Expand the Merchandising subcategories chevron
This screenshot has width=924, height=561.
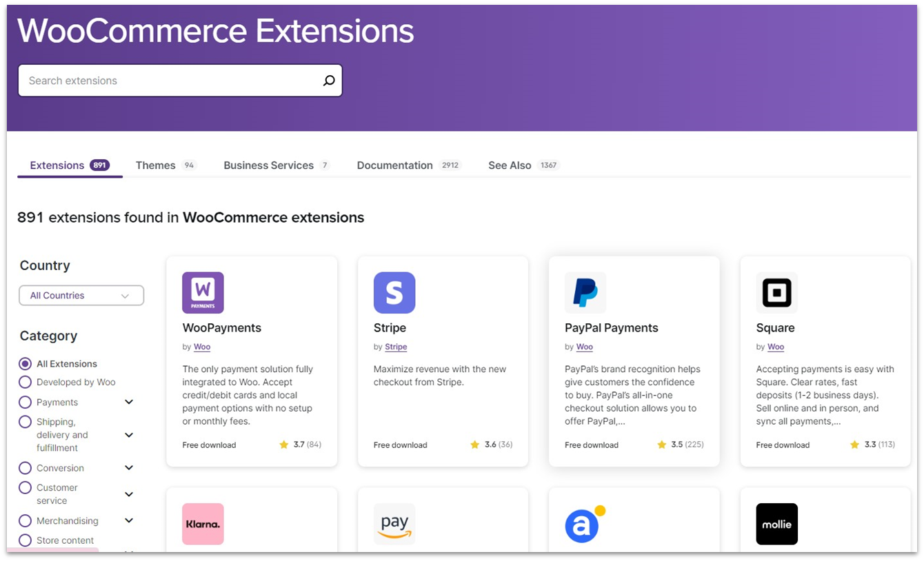click(x=129, y=520)
